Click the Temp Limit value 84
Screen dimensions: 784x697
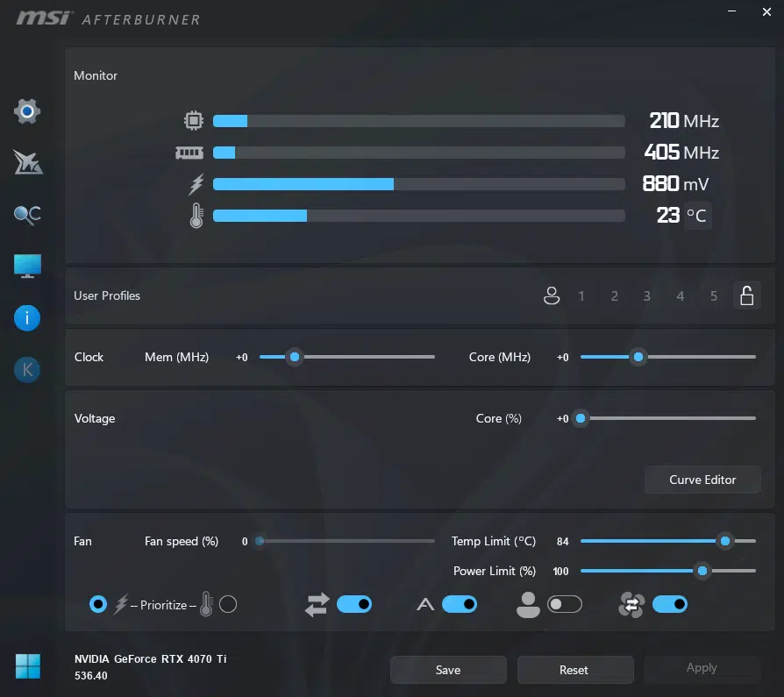click(562, 542)
